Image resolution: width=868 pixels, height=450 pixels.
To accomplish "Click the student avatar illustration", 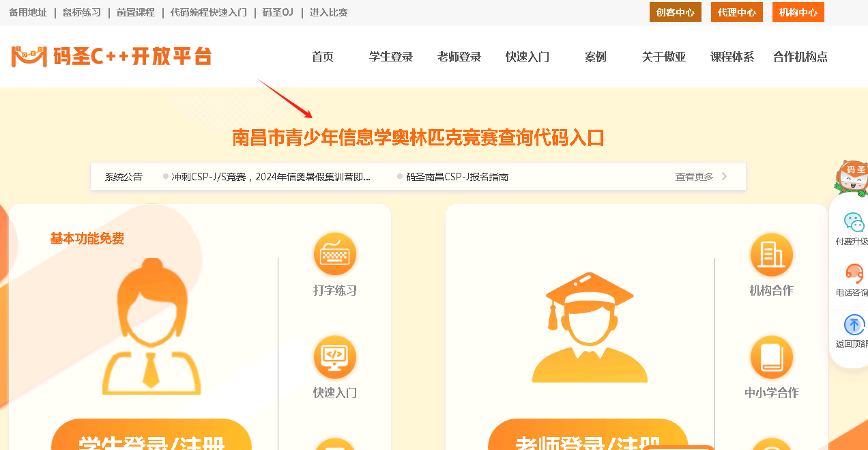I will pyautogui.click(x=151, y=326).
